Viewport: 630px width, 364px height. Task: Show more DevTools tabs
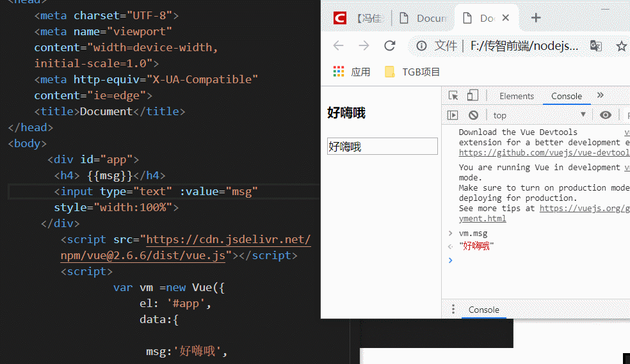[601, 95]
